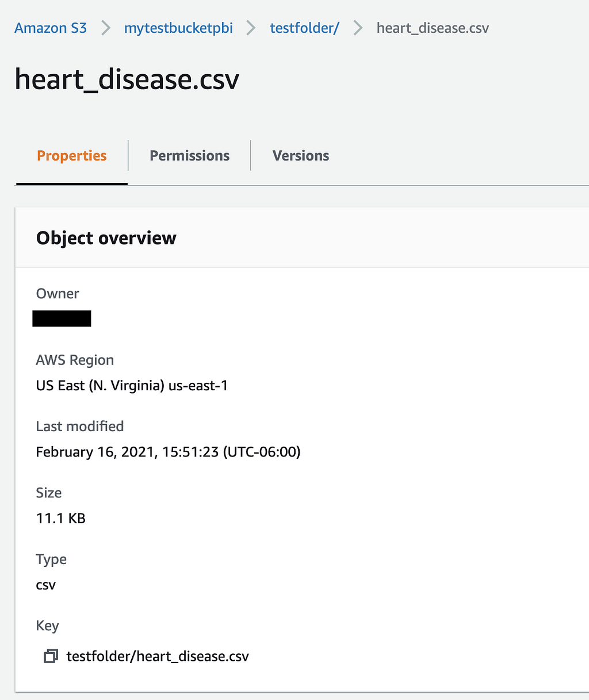The width and height of the screenshot is (589, 700).
Task: Select the Properties tab
Action: (72, 156)
